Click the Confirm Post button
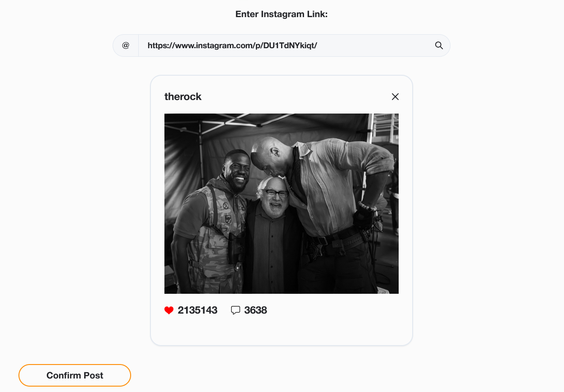This screenshot has width=564, height=392. [75, 375]
